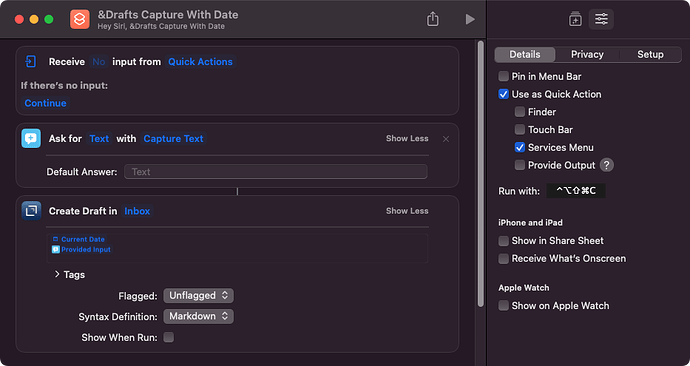Click the iPhone and iPad heading
The height and width of the screenshot is (366, 690).
pyautogui.click(x=530, y=223)
